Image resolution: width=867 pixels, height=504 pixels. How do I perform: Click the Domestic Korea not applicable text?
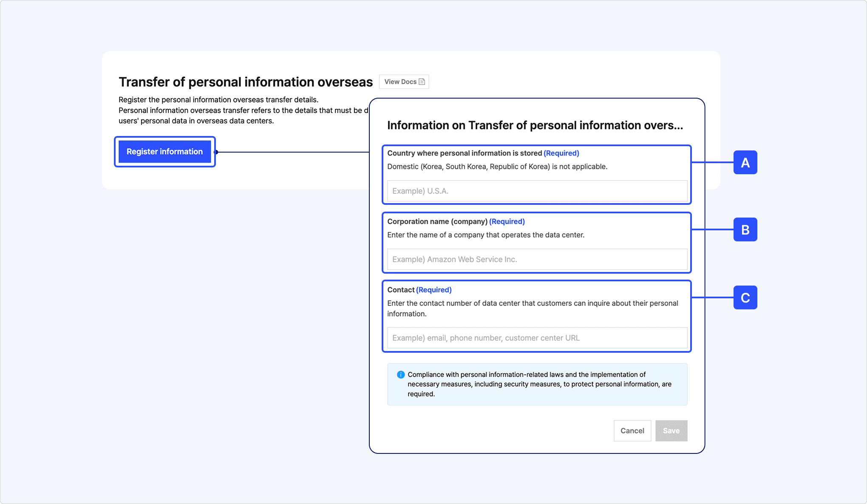tap(497, 167)
